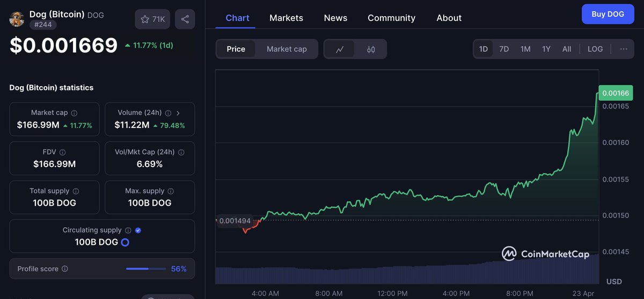The image size is (644, 299).
Task: Click the $0.001669 price text
Action: tap(64, 46)
